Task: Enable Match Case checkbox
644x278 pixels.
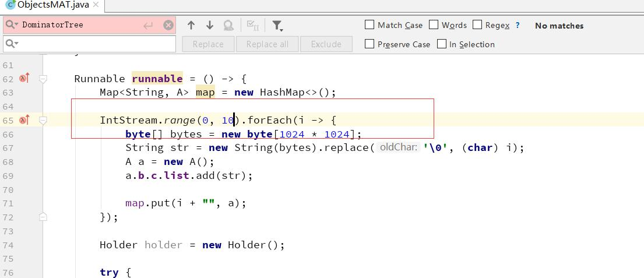Action: [369, 25]
